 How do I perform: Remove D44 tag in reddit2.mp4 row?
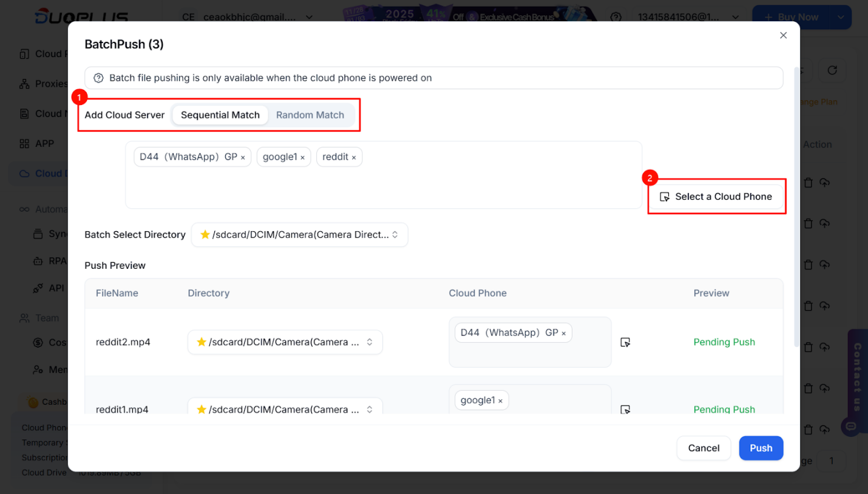(563, 333)
